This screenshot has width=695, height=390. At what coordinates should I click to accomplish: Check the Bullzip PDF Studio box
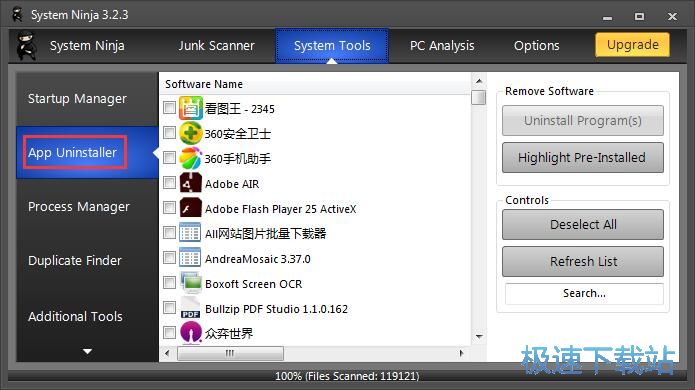[169, 307]
